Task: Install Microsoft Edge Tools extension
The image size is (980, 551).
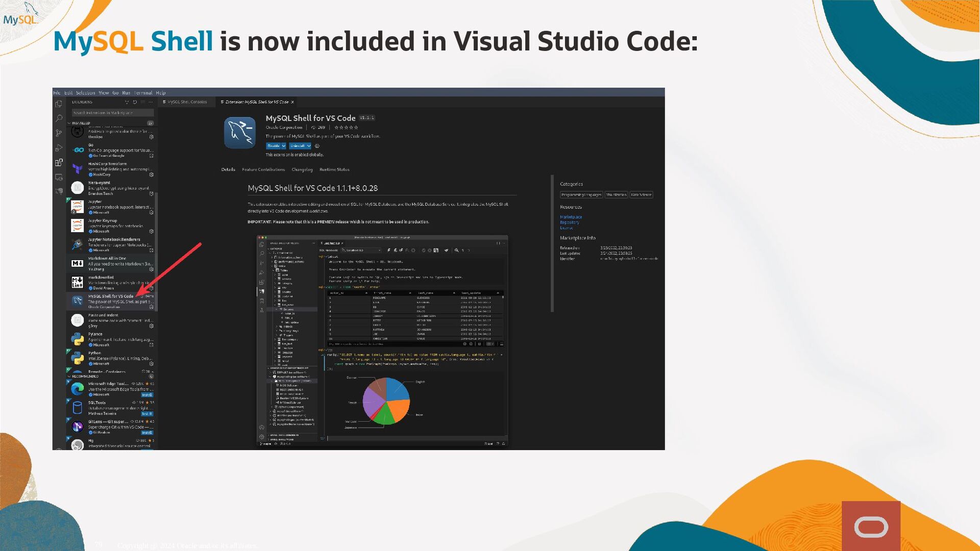Action: 147,395
